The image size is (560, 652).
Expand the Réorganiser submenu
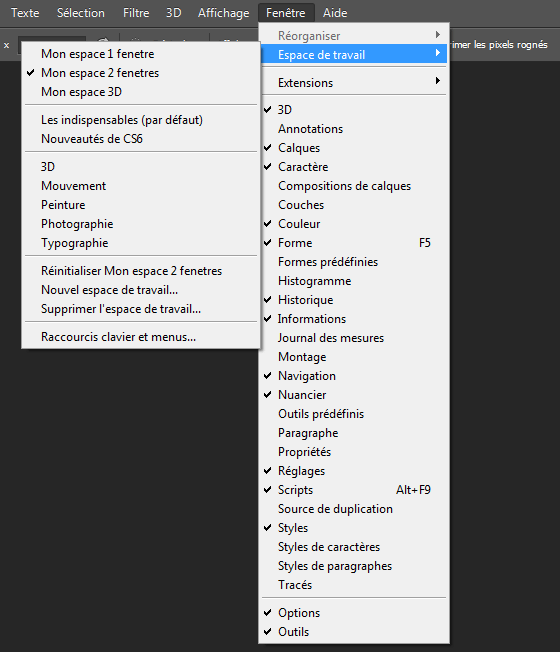[354, 36]
